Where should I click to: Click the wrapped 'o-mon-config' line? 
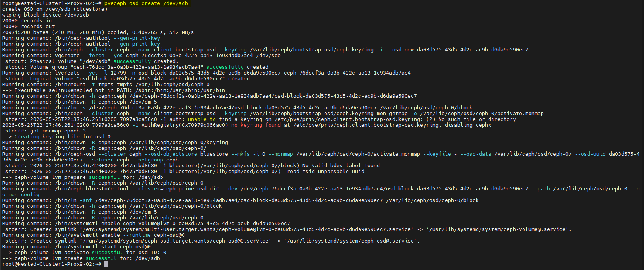pyautogui.click(x=21, y=194)
